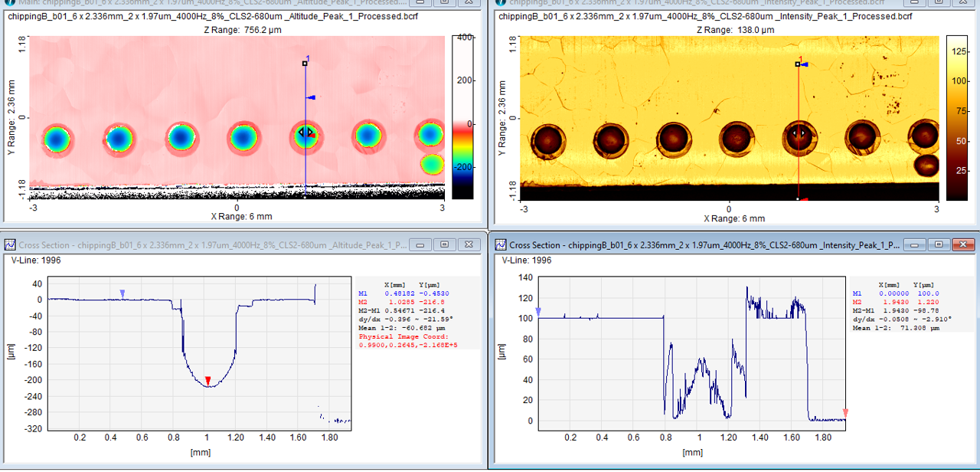Grab the profile line handle on altitude map
Screen dimensions: 980x472
pos(305,64)
